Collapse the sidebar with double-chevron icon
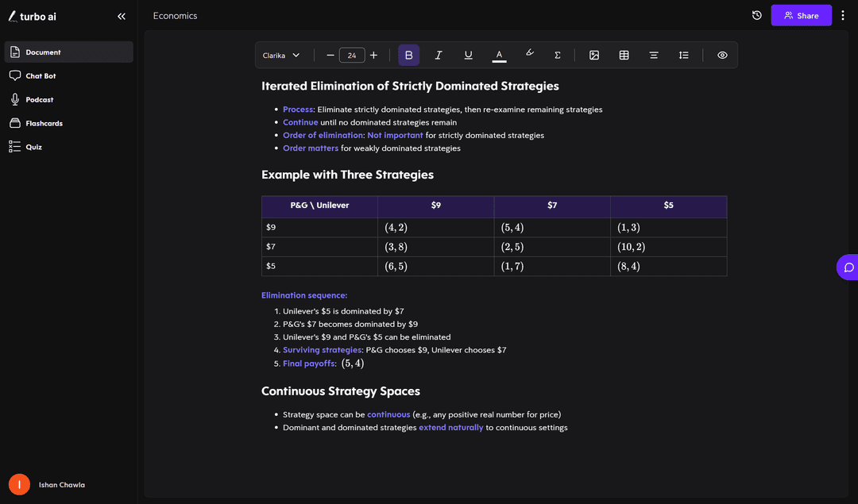 pyautogui.click(x=122, y=17)
